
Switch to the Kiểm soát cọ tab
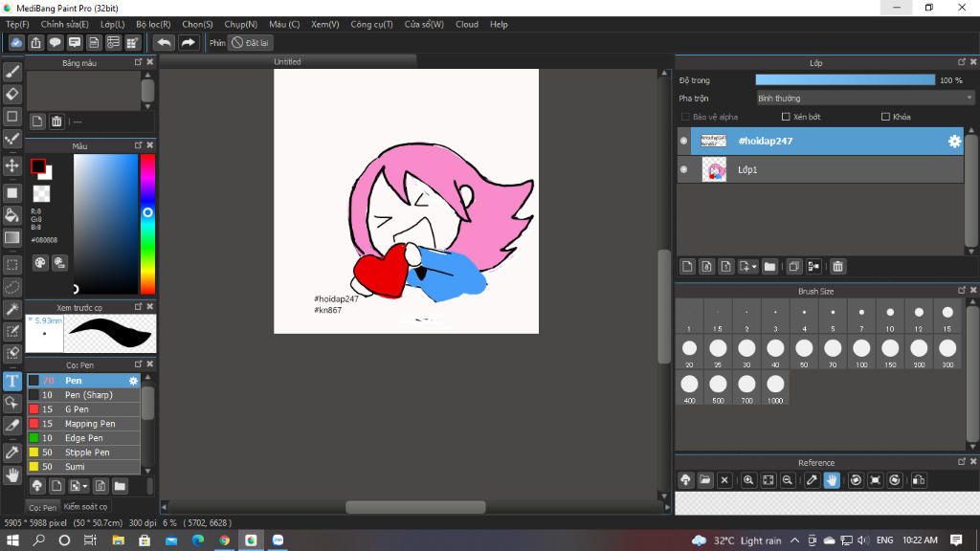(x=85, y=506)
